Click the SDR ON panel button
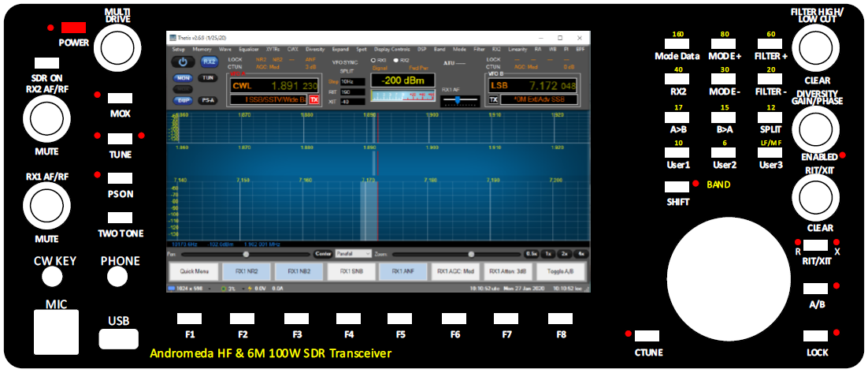868x373 pixels. (46, 62)
